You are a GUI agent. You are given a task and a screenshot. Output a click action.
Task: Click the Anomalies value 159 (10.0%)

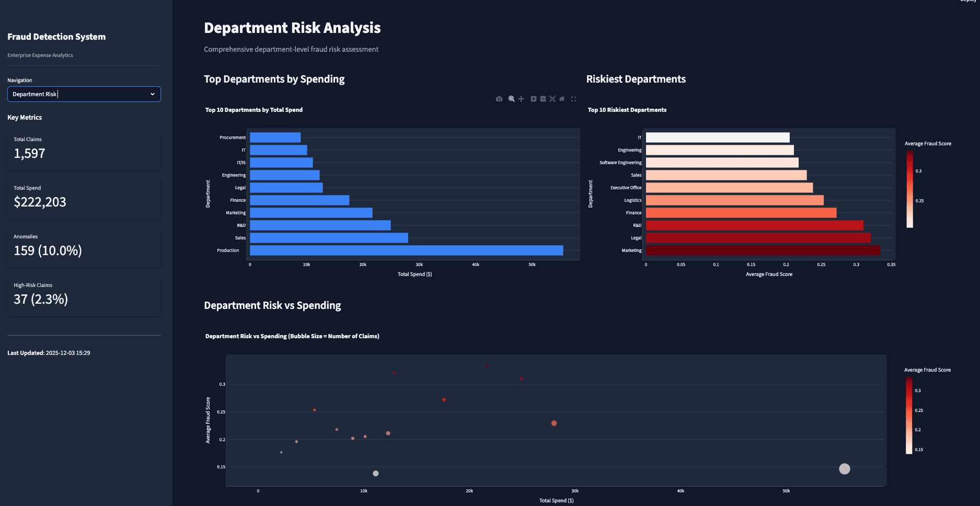pos(48,250)
